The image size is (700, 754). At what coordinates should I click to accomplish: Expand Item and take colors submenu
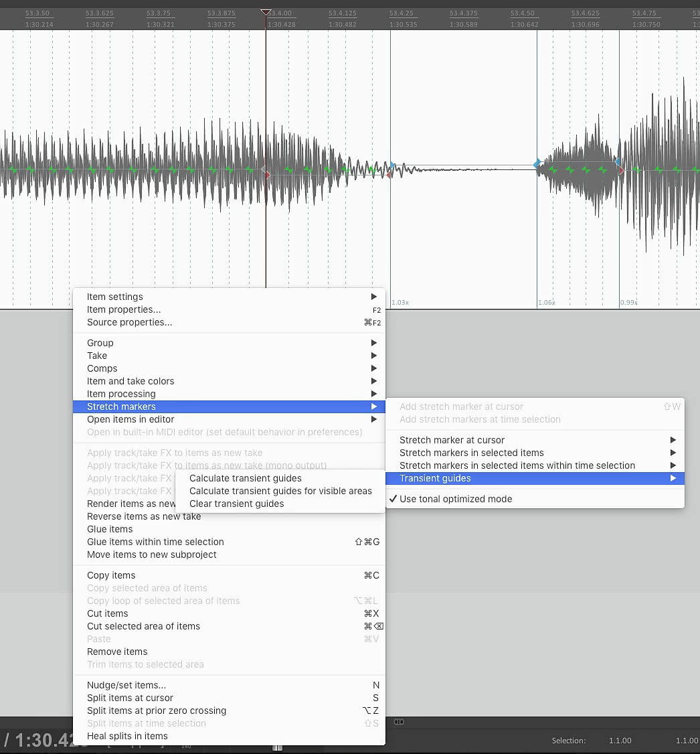pos(229,381)
